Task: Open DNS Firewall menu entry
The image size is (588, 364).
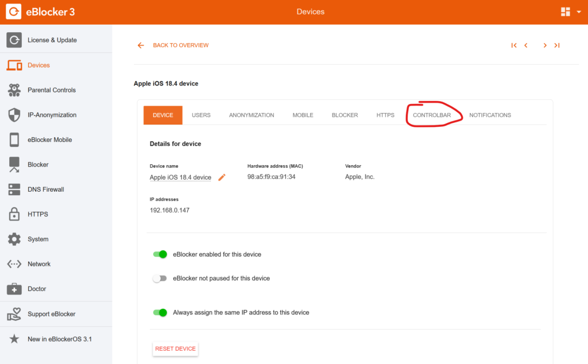Action: click(56, 189)
